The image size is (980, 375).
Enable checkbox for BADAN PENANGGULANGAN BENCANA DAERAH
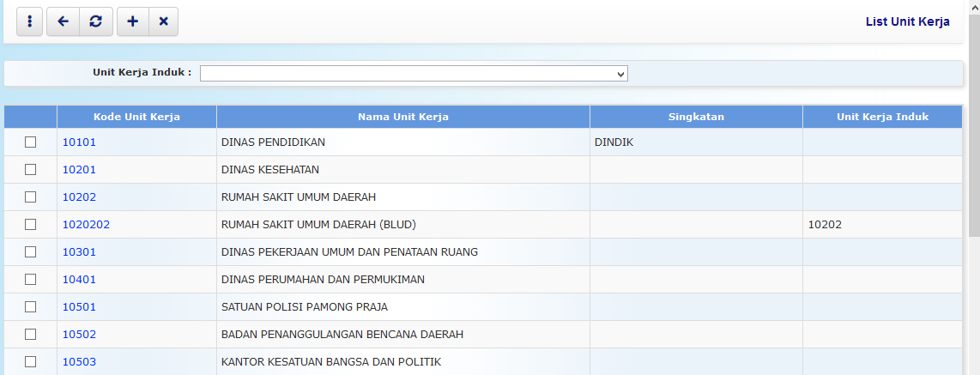(31, 335)
